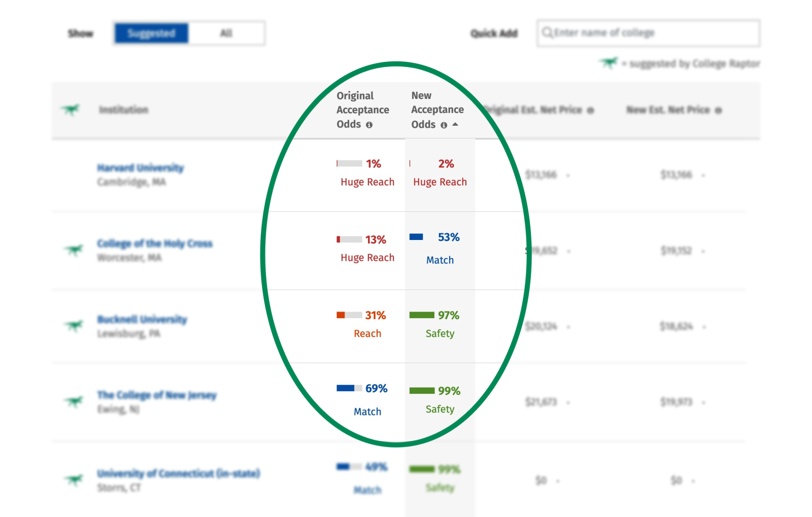
Task: Select University of Connecticut's 49% value
Action: tap(376, 467)
